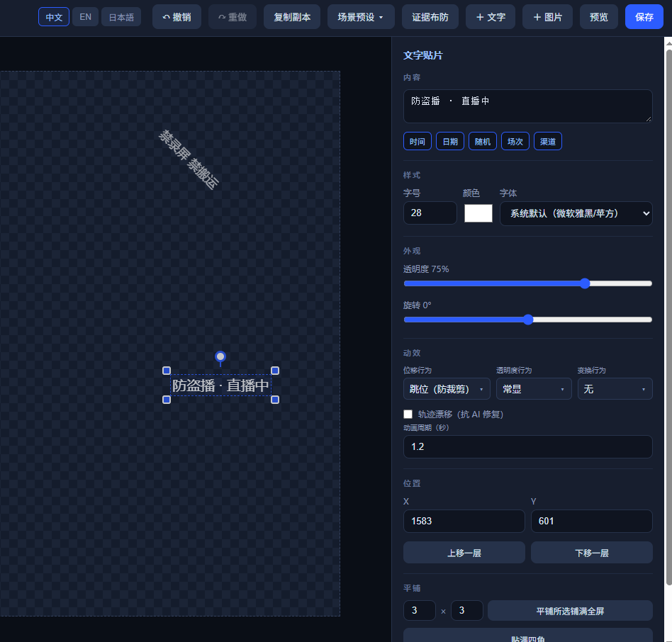Click the 重做 redo button
The image size is (672, 642).
point(233,17)
